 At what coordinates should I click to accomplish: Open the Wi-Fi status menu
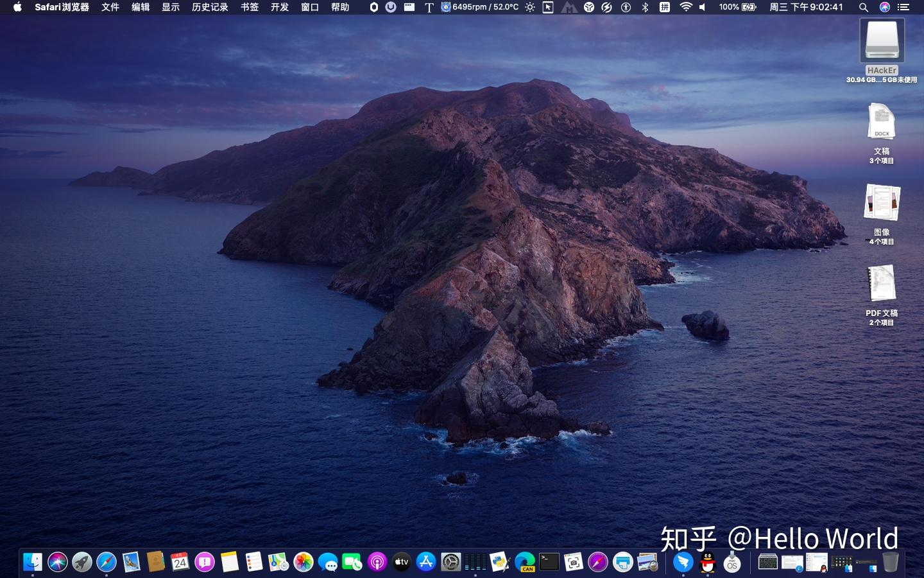point(686,7)
